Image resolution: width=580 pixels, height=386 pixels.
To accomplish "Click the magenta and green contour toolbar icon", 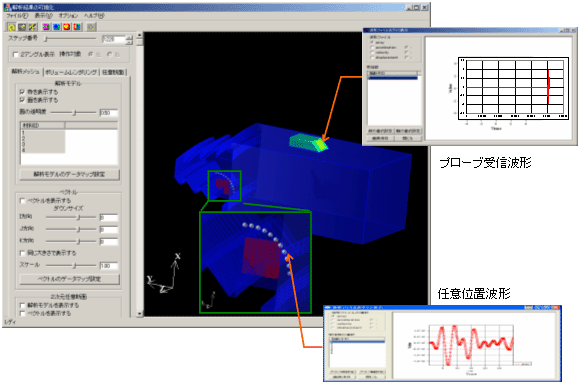I will click(x=46, y=27).
